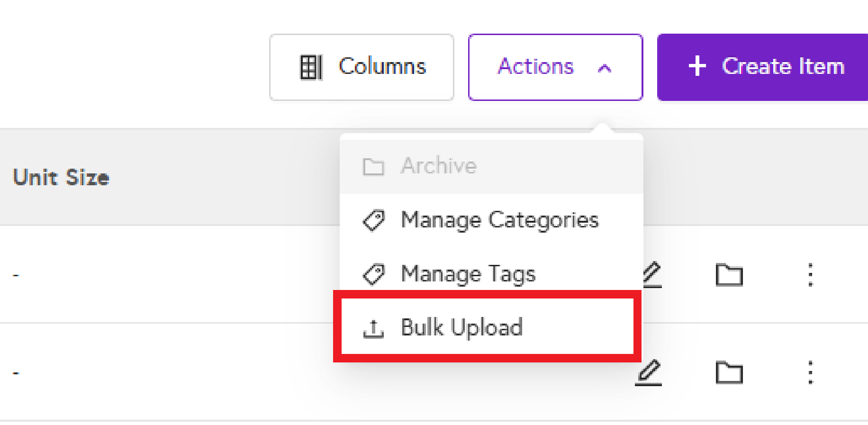Click the folder archive icon in second row
The height and width of the screenshot is (425, 868).
[x=729, y=372]
